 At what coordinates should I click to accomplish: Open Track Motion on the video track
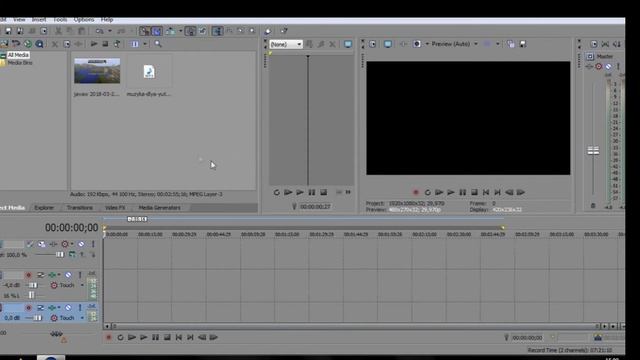42,244
